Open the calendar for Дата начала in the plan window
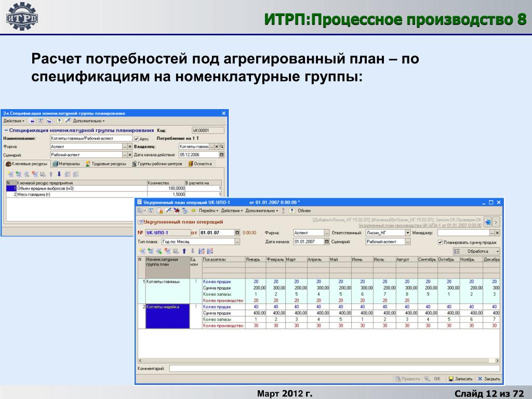This screenshot has height=399, width=532. pos(327,242)
